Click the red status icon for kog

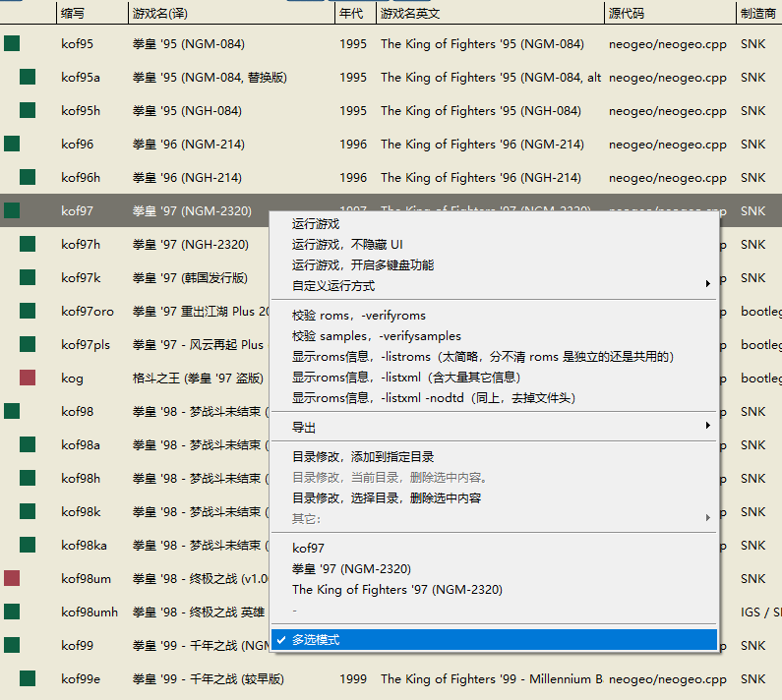[28, 378]
